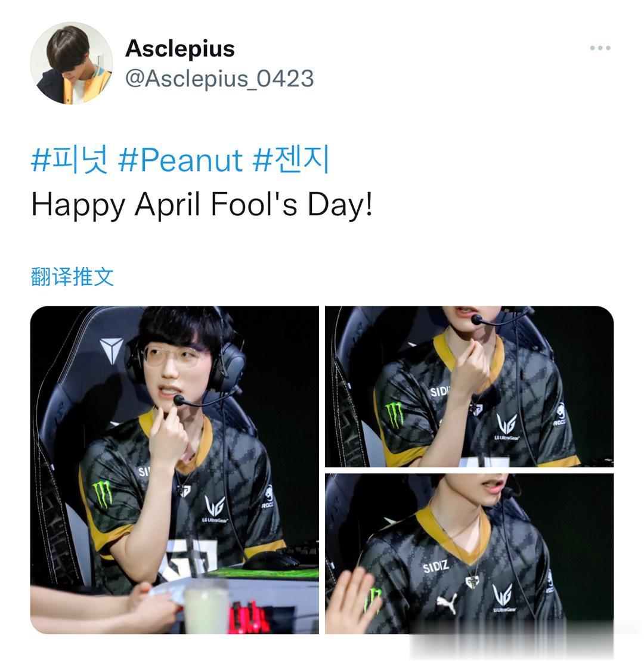Click the Monster Energy logo in left photo

coord(103,494)
